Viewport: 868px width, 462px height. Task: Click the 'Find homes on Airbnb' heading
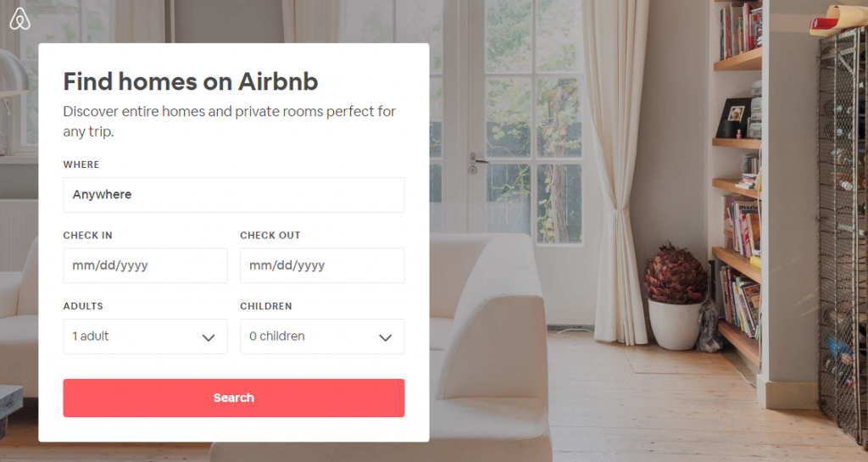pyautogui.click(x=191, y=81)
